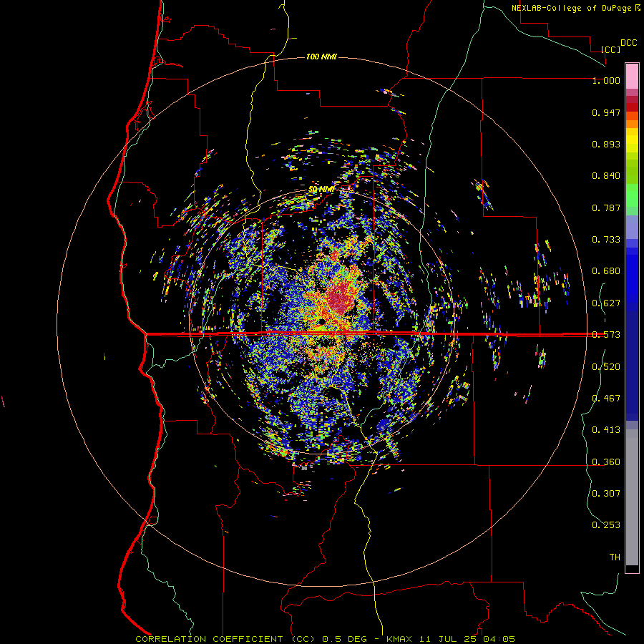Click the gray band of the color scale
Image resolution: width=644 pixels, height=644 pixels.
(x=632, y=497)
